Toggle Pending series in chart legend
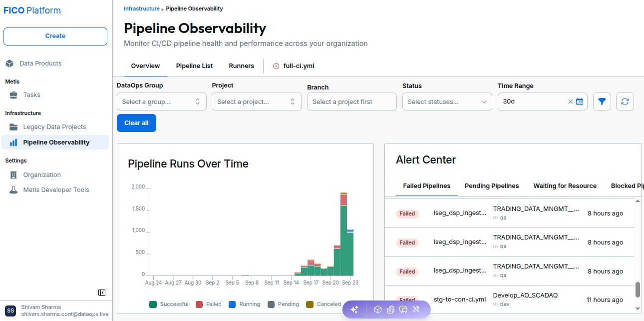 click(x=283, y=304)
